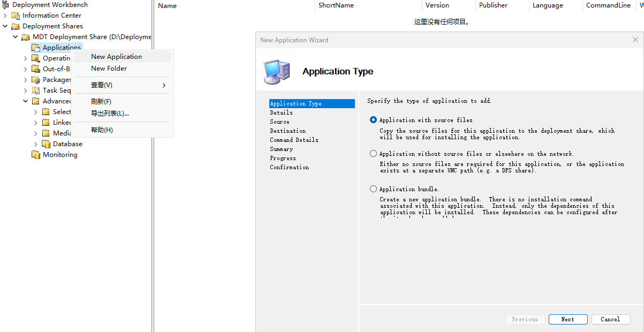Click the Monitoring node icon
The image size is (644, 332).
(36, 155)
